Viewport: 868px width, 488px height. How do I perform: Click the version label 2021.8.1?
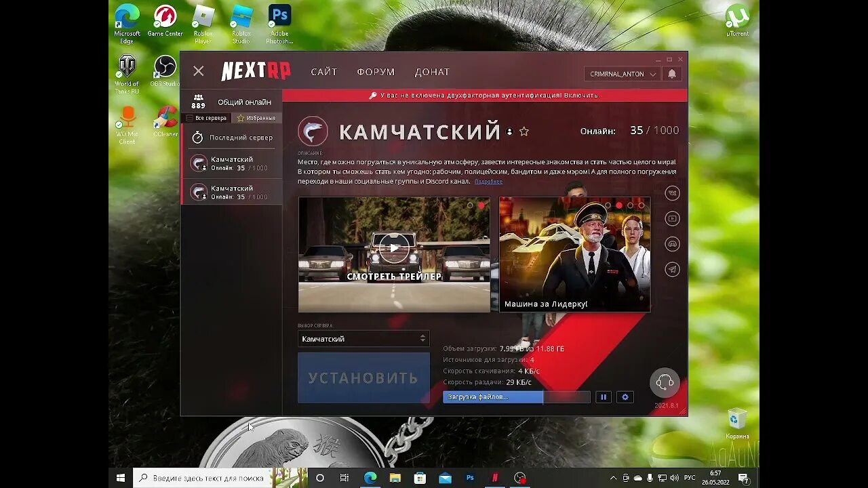click(x=667, y=405)
